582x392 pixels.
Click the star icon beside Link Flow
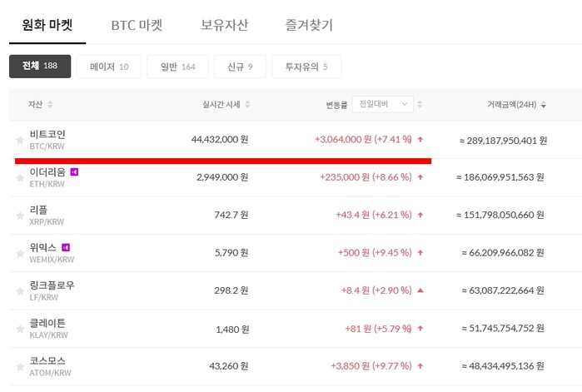[20, 291]
